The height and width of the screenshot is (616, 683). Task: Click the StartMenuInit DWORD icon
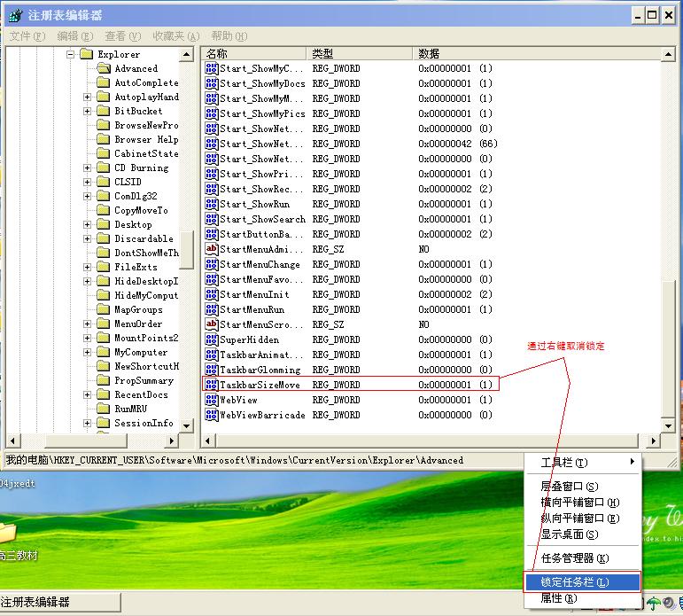(211, 294)
